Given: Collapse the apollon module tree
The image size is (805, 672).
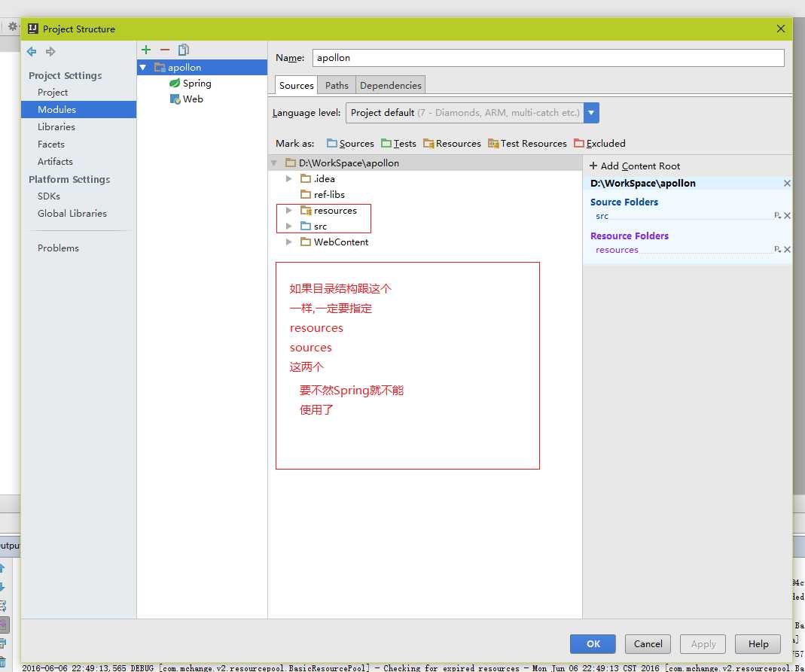Looking at the screenshot, I should pos(143,67).
